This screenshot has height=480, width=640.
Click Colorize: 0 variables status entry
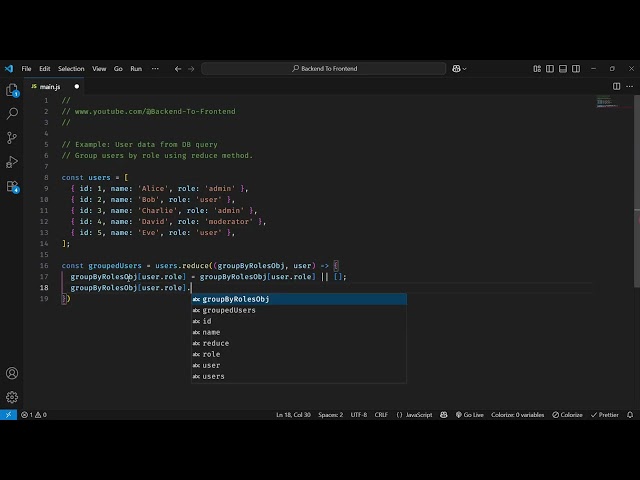point(518,415)
